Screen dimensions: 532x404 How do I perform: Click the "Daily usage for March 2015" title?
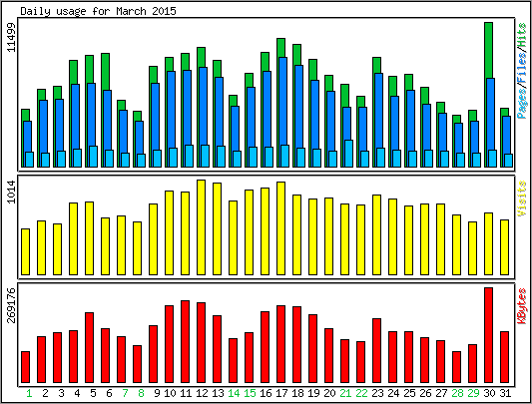pos(98,11)
